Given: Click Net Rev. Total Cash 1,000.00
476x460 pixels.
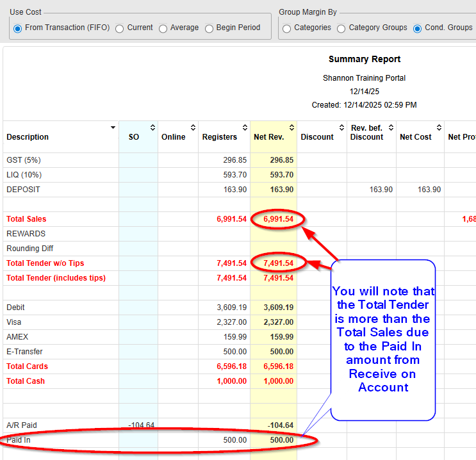Looking at the screenshot, I should point(279,381).
